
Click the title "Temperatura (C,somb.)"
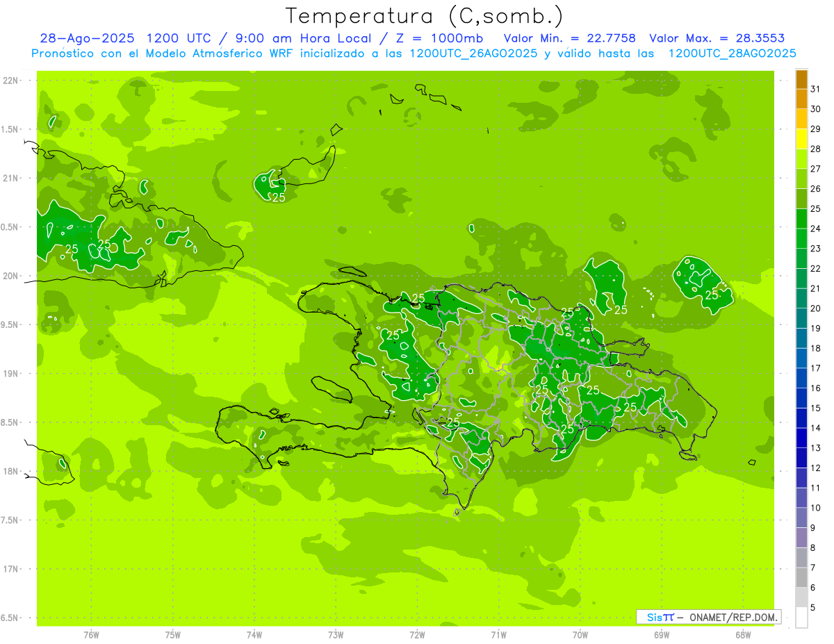(x=424, y=16)
